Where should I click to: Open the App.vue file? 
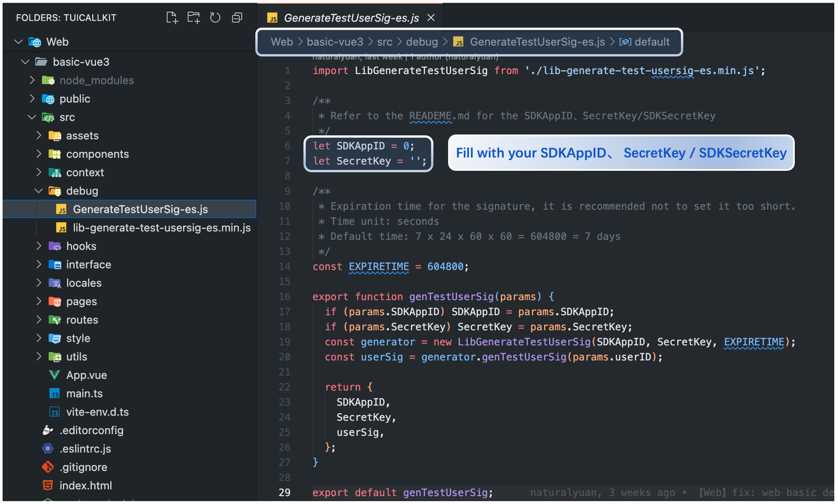86,375
